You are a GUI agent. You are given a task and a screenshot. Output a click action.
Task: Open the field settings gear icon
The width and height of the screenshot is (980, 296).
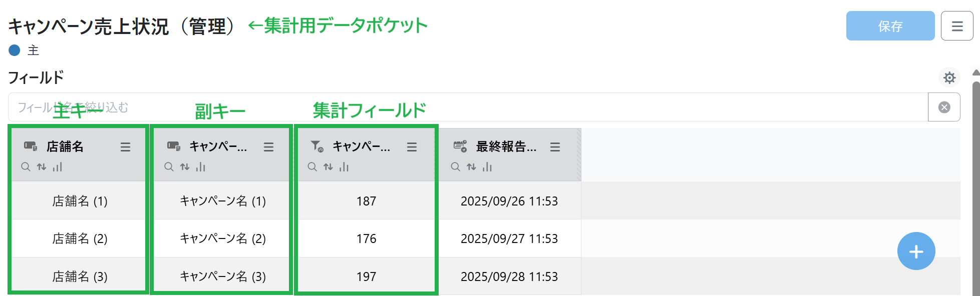click(x=949, y=78)
